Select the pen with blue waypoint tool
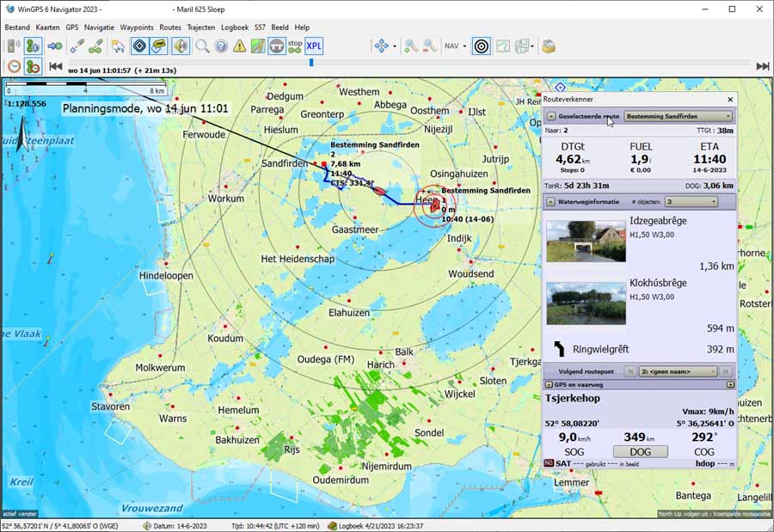Image resolution: width=774 pixels, height=532 pixels. [x=77, y=46]
